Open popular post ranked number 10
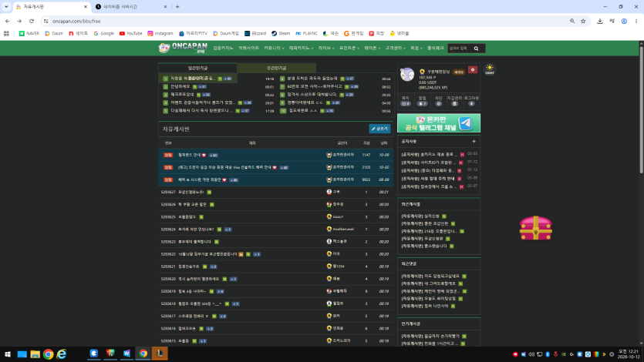This screenshot has height=362, width=644. tap(304, 111)
